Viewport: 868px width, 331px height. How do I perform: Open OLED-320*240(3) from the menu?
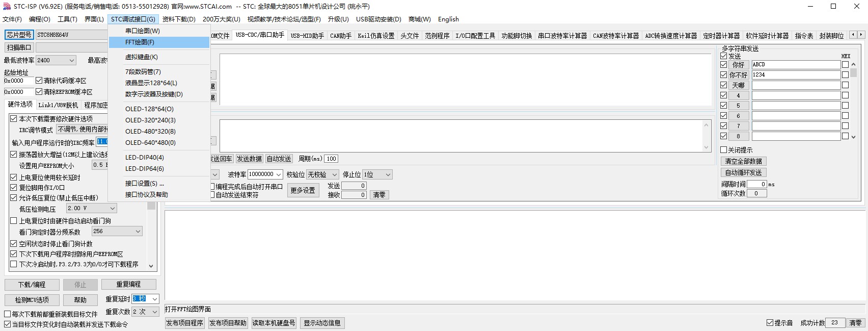(x=159, y=120)
